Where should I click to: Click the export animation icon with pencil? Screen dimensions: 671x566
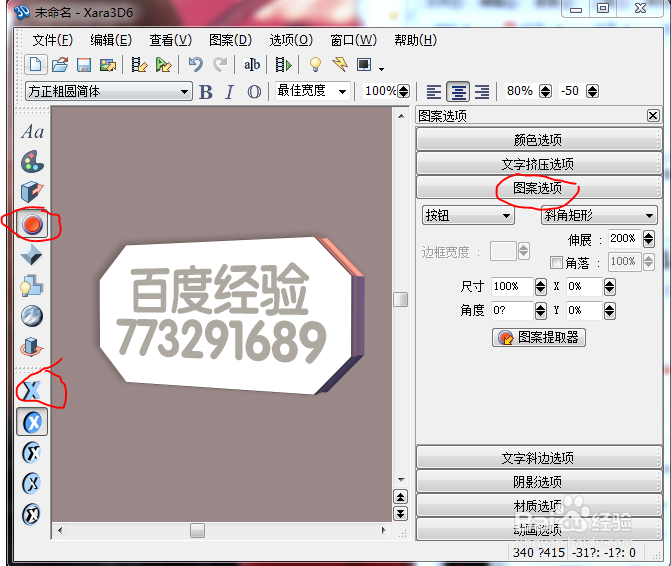click(139, 65)
